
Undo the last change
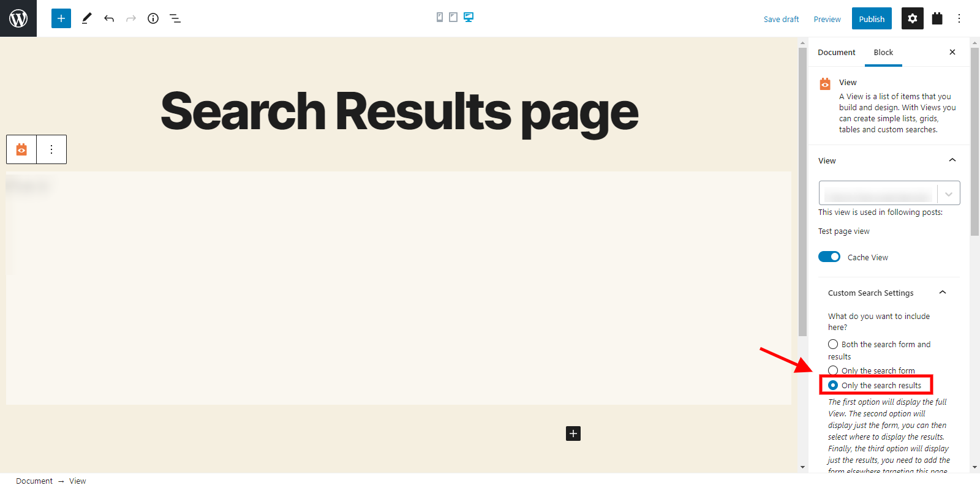tap(109, 18)
